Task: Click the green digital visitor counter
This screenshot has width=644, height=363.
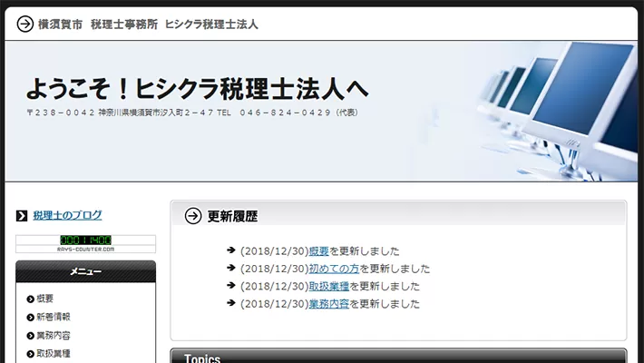Action: click(85, 240)
